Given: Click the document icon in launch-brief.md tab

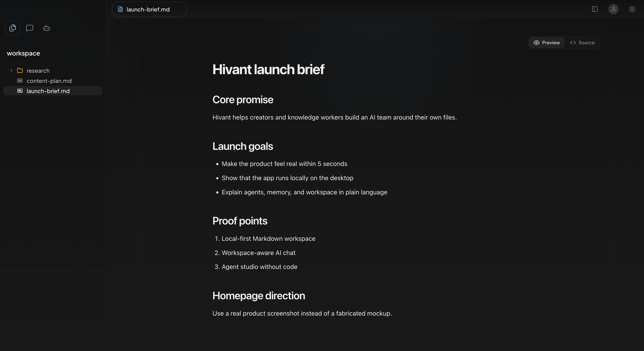Looking at the screenshot, I should 120,9.
